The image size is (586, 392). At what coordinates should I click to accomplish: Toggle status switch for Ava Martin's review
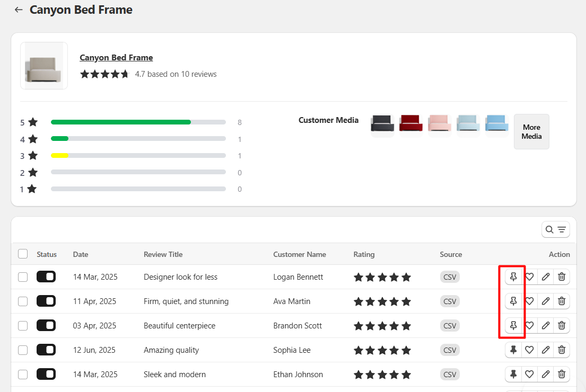pos(46,301)
